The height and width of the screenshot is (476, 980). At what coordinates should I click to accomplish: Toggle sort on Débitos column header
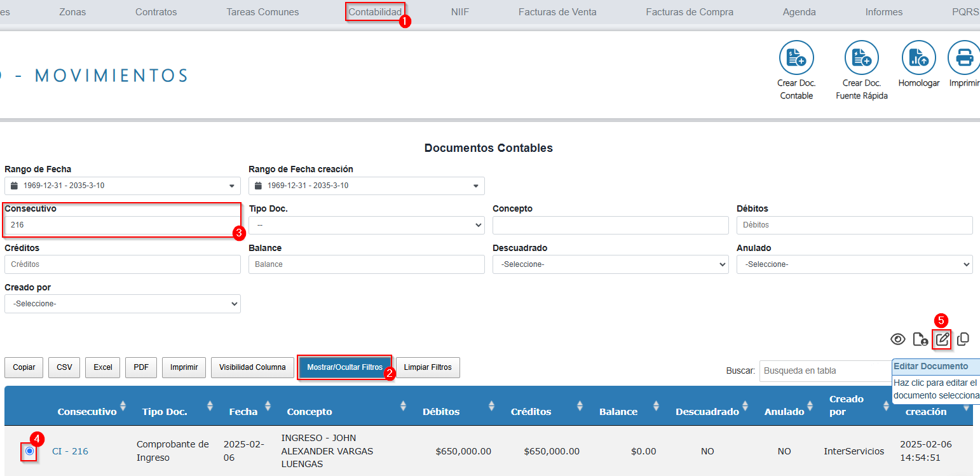(x=491, y=405)
